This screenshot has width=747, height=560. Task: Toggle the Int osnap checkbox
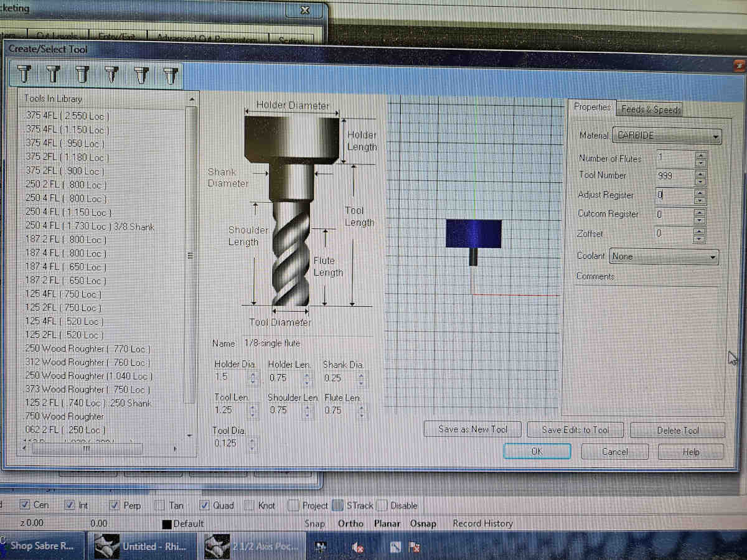(x=70, y=505)
